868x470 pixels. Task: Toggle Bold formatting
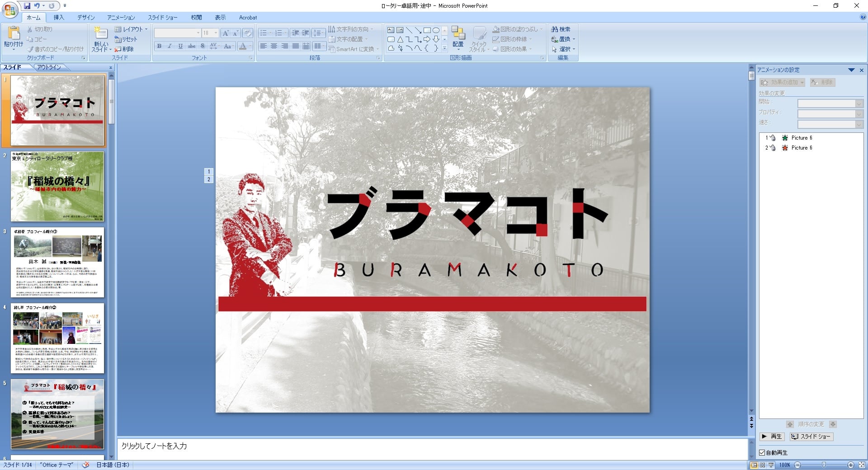tap(159, 46)
